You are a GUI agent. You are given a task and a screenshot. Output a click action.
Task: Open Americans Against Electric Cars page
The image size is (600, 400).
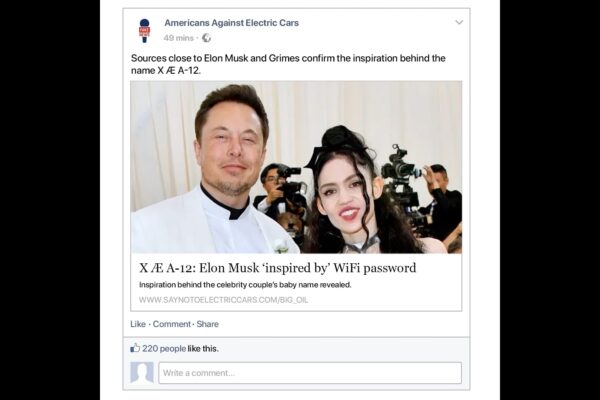pyautogui.click(x=231, y=23)
